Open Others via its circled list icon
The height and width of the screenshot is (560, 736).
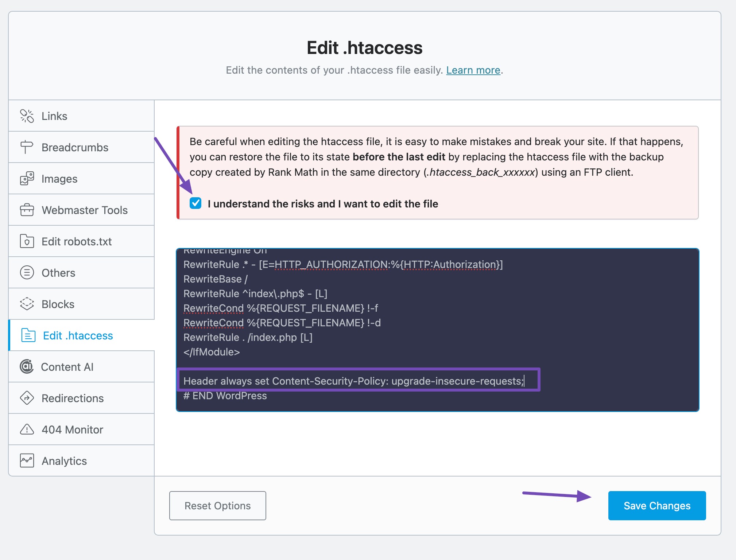26,272
